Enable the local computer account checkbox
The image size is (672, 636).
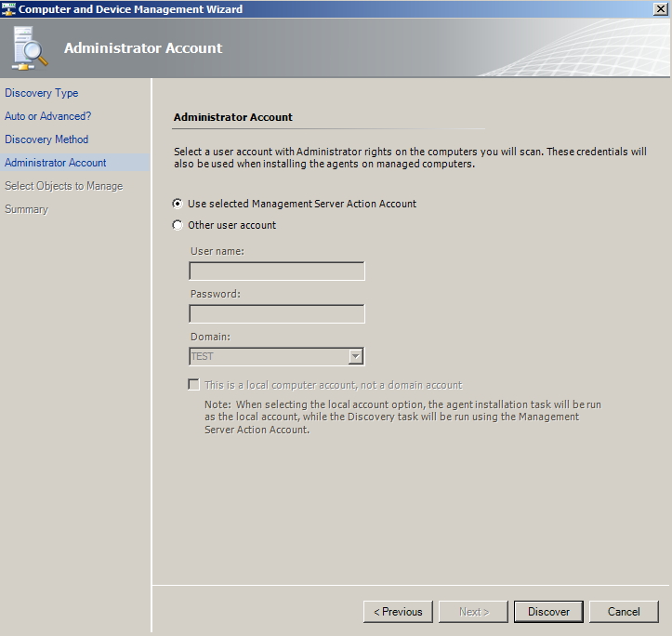coord(194,385)
